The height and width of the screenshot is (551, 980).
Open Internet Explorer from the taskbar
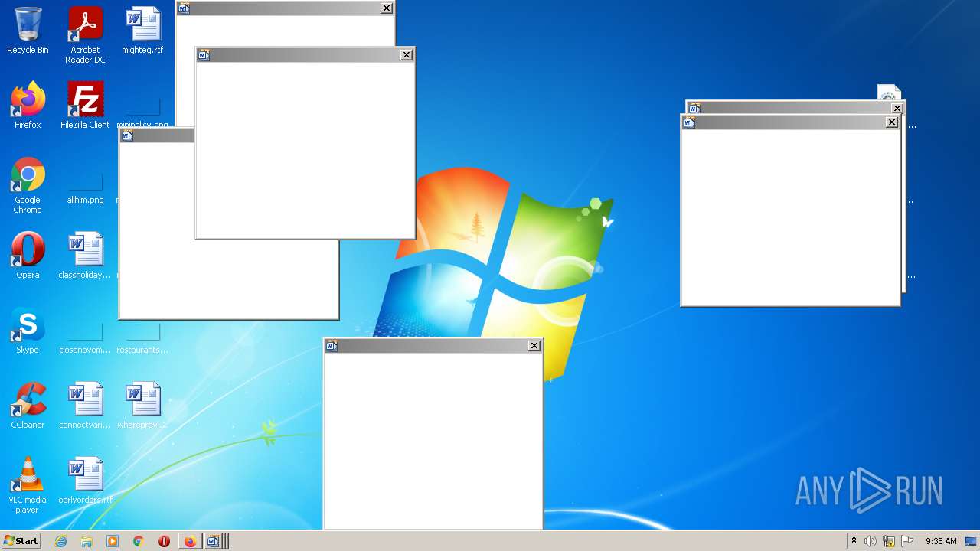pyautogui.click(x=61, y=541)
